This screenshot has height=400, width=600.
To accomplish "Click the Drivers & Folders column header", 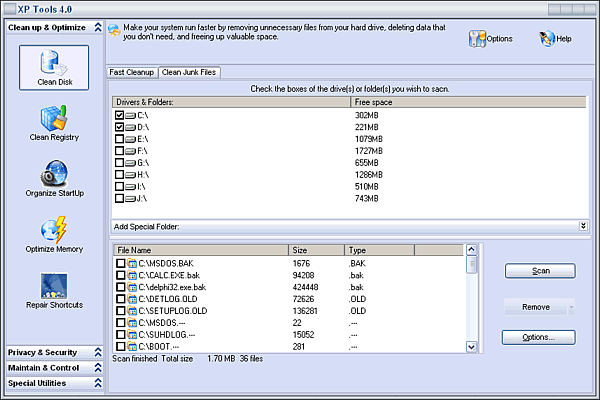I will pos(232,102).
